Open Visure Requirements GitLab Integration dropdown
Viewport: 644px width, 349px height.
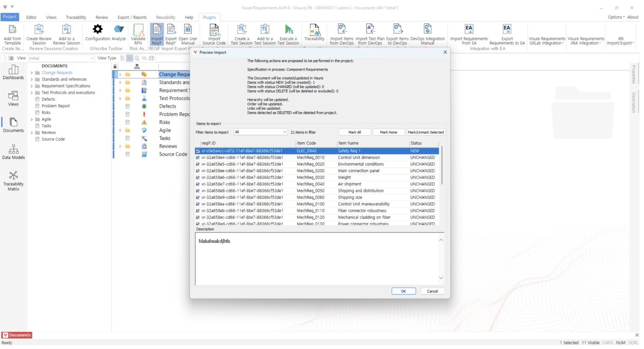(546, 41)
